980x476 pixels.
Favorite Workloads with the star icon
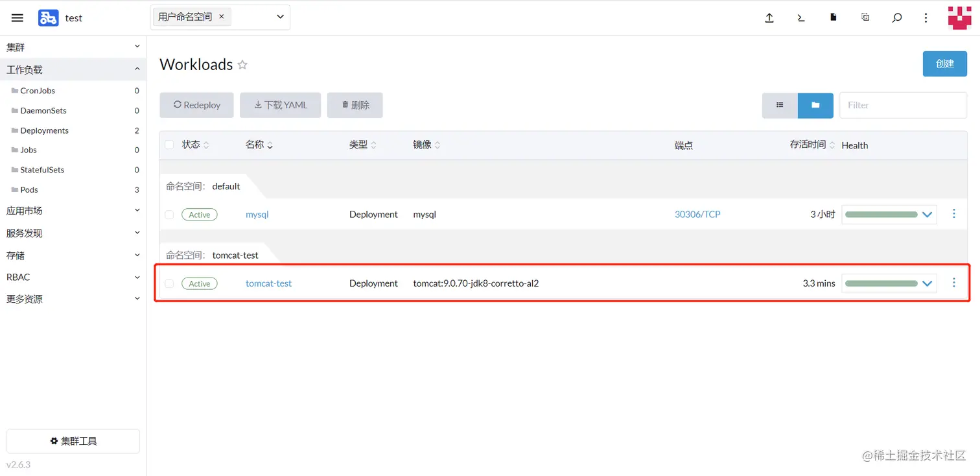(x=242, y=65)
